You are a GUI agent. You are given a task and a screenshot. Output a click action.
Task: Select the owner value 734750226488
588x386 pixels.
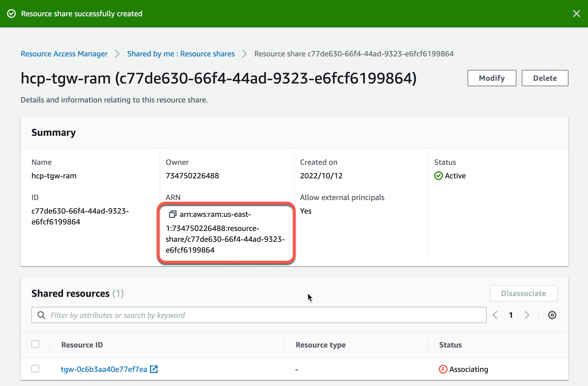(x=192, y=176)
